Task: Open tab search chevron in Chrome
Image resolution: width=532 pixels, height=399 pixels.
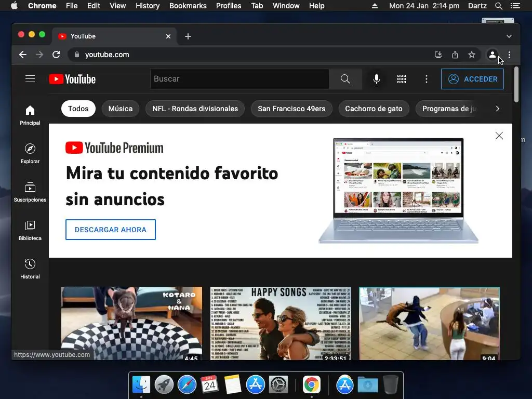Action: coord(509,36)
